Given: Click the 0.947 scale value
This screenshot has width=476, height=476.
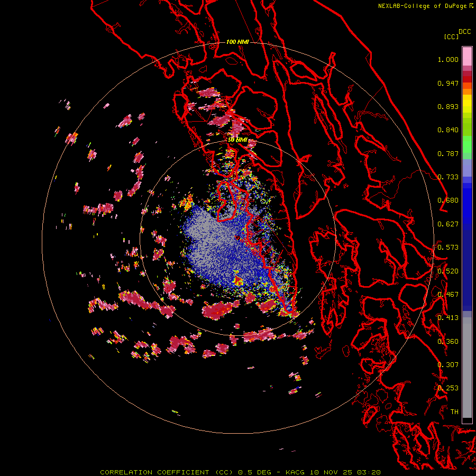Looking at the screenshot, I should click(x=448, y=83).
